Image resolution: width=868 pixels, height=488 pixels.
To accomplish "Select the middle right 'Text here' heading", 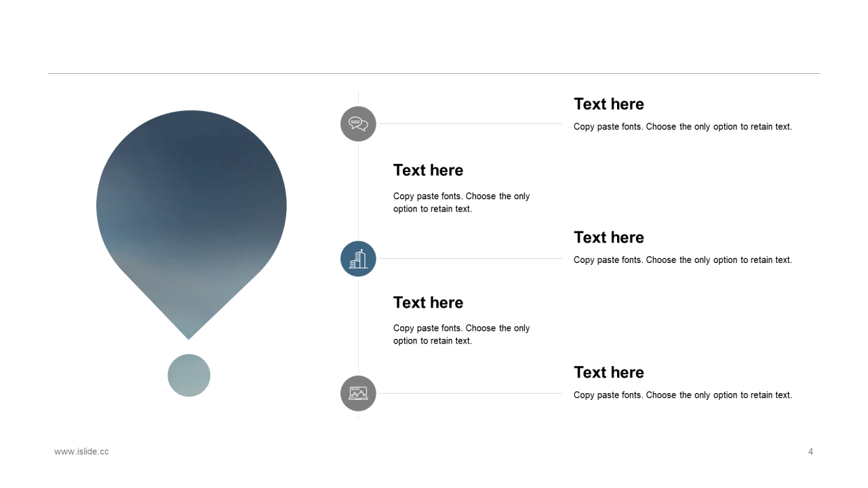I will point(609,237).
